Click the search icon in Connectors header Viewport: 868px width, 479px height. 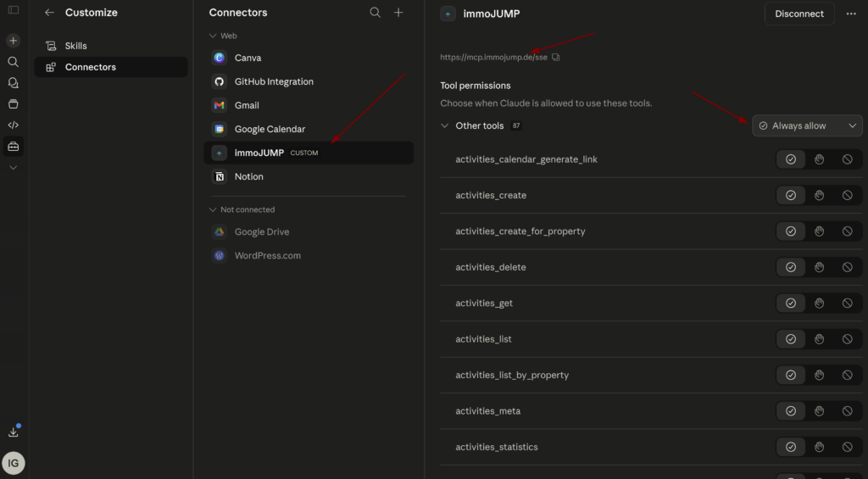[376, 13]
